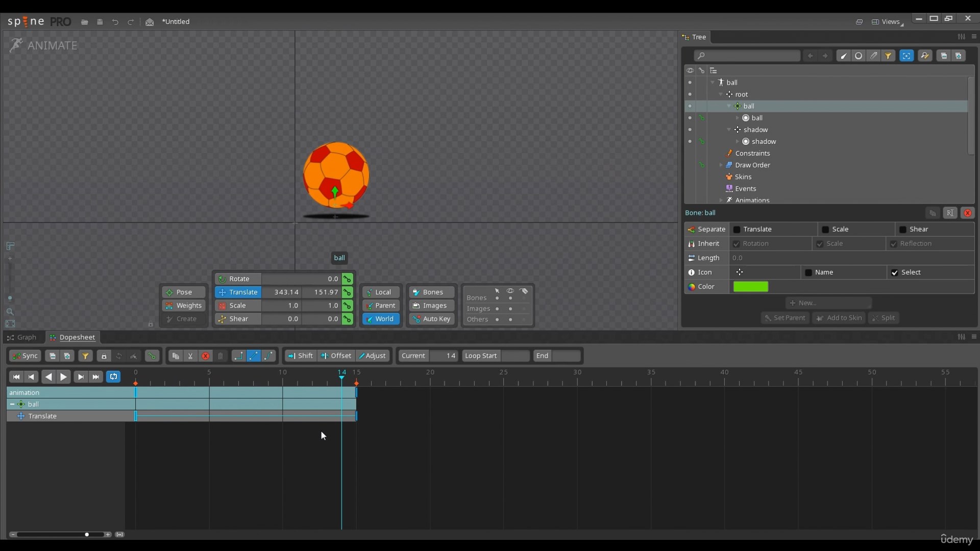Expand the Draw Order tree node
This screenshot has height=551, width=980.
click(721, 165)
